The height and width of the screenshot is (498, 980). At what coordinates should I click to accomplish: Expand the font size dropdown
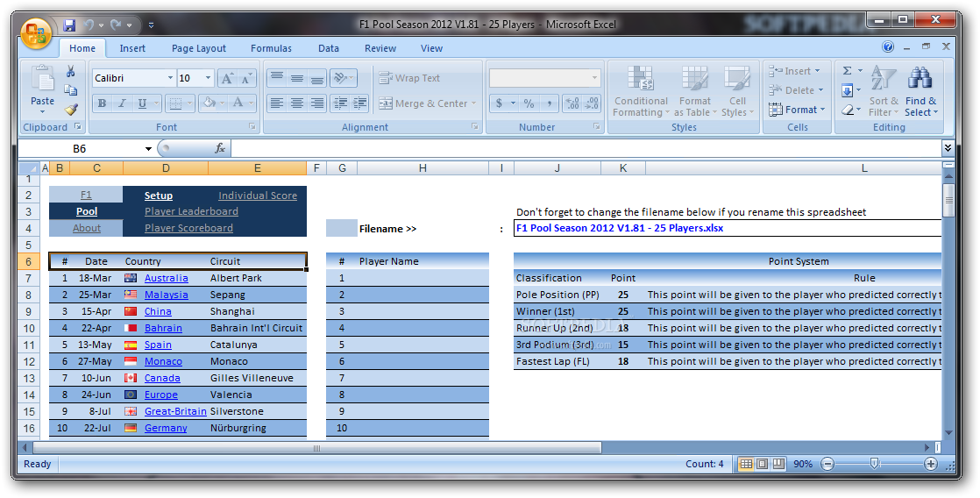pyautogui.click(x=209, y=78)
